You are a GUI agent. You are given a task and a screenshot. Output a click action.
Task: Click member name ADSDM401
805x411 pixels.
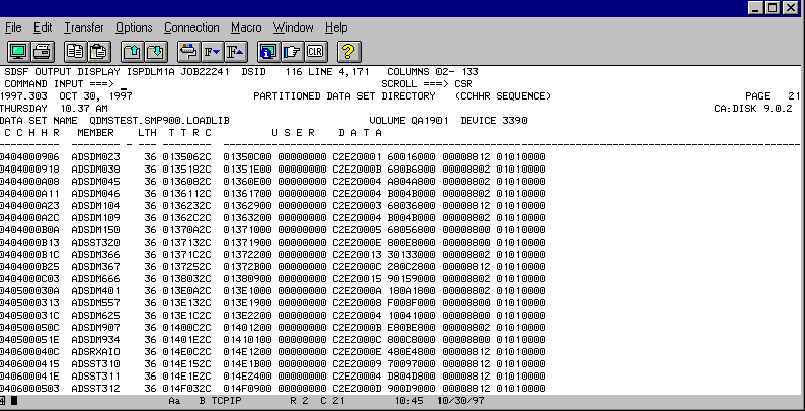pos(96,291)
